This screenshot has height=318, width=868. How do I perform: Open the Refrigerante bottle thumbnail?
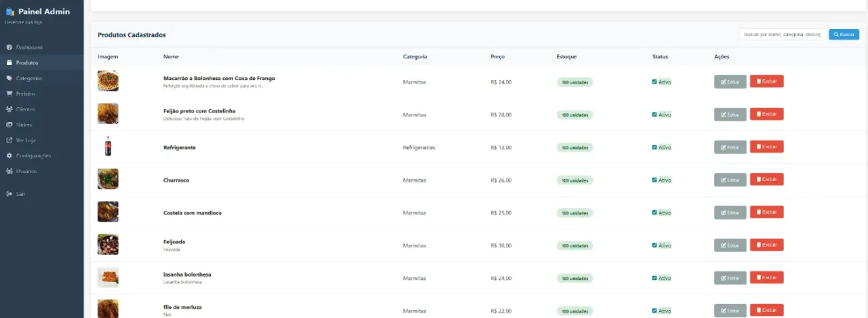(108, 147)
